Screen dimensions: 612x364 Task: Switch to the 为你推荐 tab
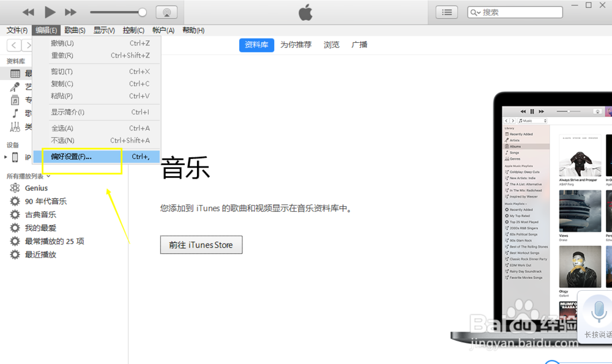coord(296,45)
